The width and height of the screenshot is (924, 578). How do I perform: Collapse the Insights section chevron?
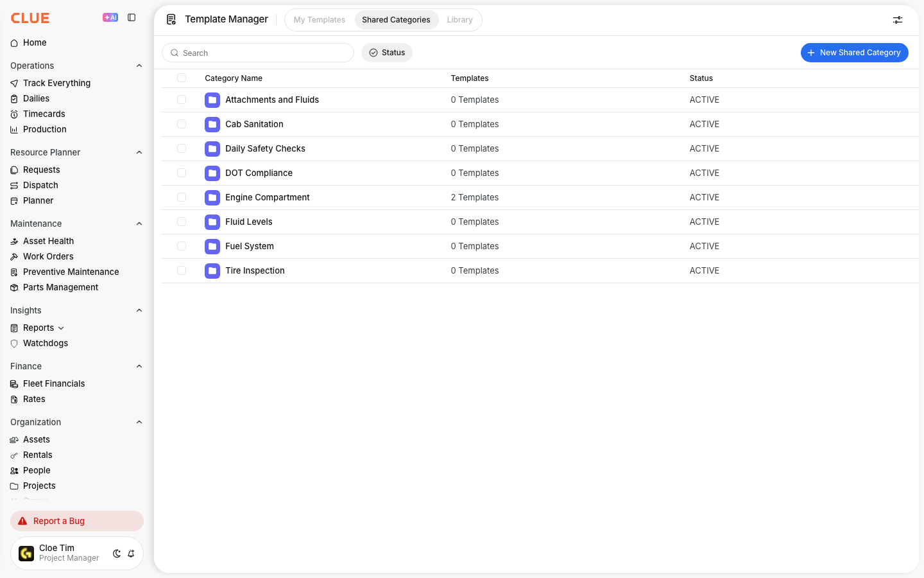coord(139,310)
